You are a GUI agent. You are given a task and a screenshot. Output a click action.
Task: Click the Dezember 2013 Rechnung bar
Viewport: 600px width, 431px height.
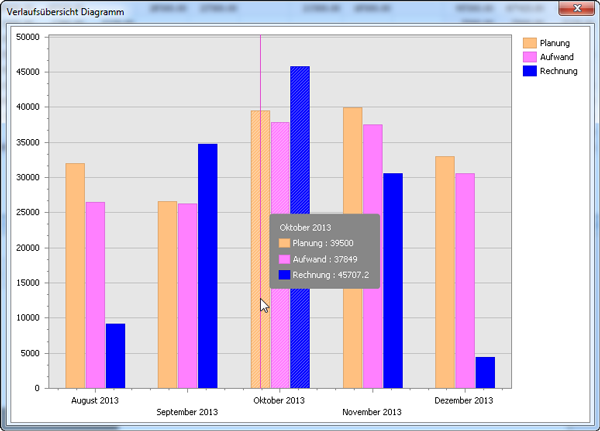(x=485, y=372)
